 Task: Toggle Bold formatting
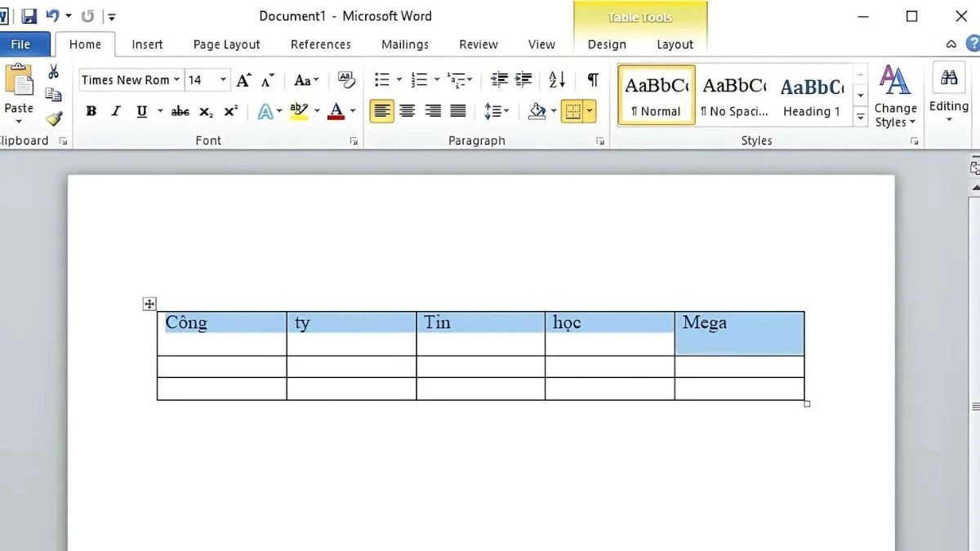tap(91, 112)
